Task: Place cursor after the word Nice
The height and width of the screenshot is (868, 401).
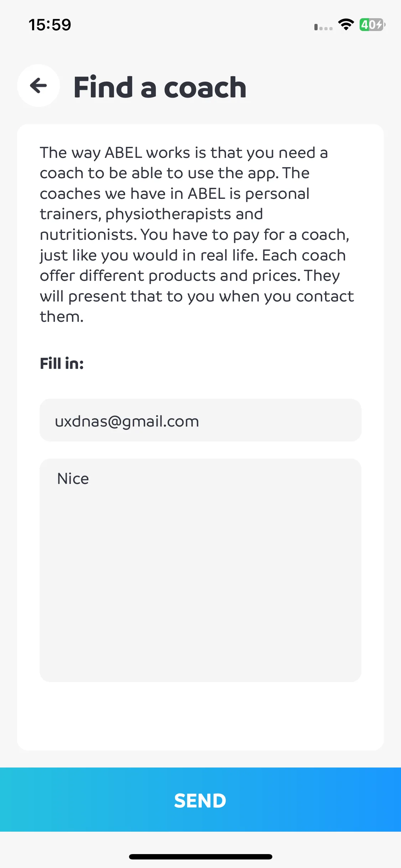Action: tap(90, 479)
